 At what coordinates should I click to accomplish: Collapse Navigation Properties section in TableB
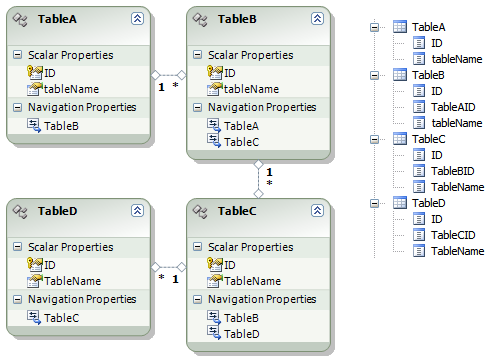[197, 107]
